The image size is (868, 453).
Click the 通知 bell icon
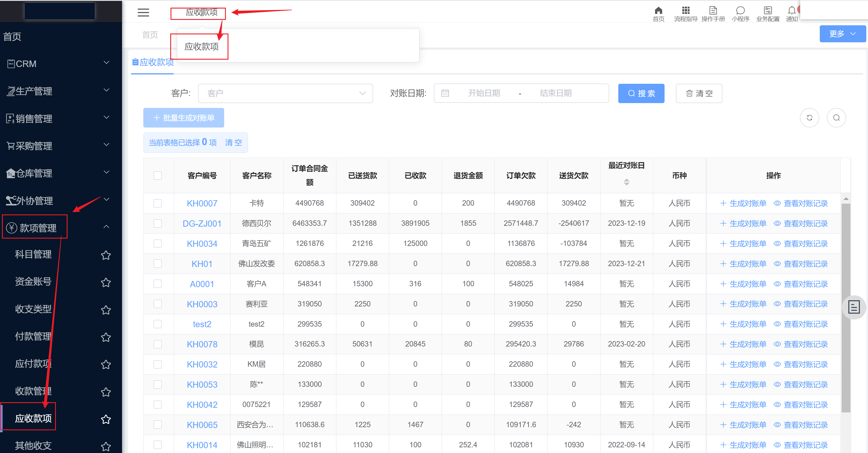coord(791,11)
